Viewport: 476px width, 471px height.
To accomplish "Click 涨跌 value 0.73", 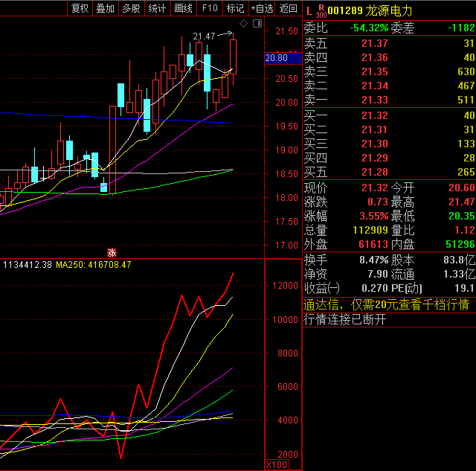I will (x=378, y=202).
